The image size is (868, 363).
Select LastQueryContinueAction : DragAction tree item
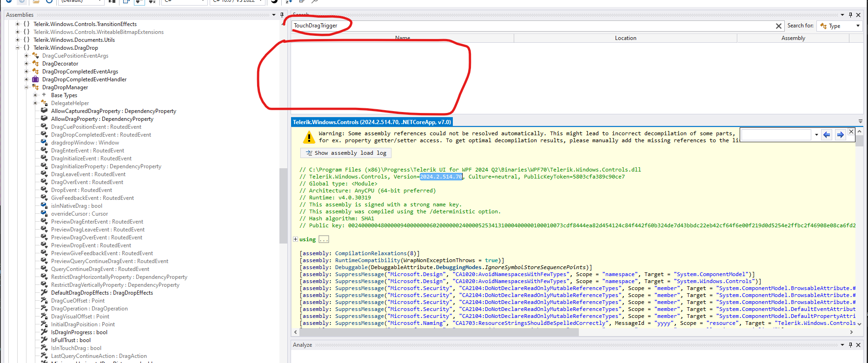tap(99, 356)
